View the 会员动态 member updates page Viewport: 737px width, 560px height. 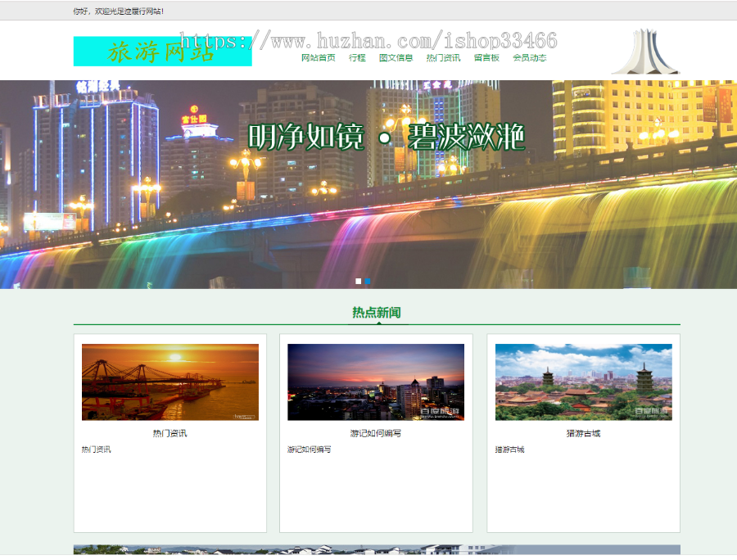pos(529,57)
